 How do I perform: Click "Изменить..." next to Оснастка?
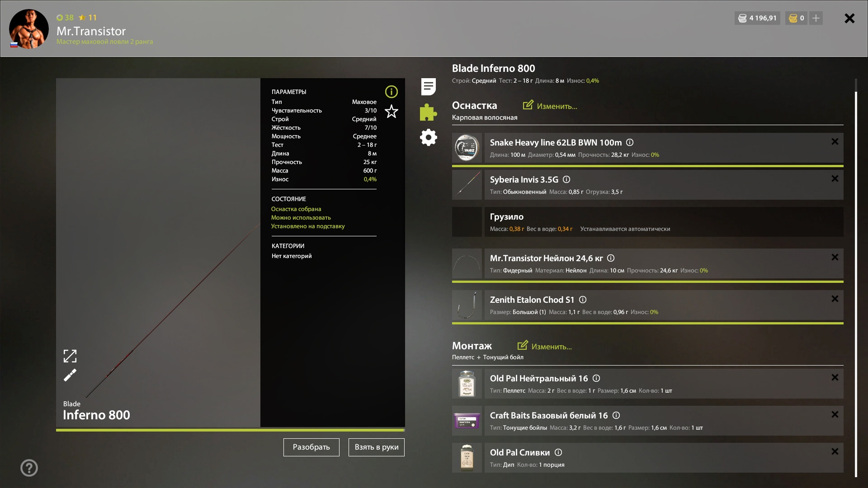pyautogui.click(x=550, y=106)
